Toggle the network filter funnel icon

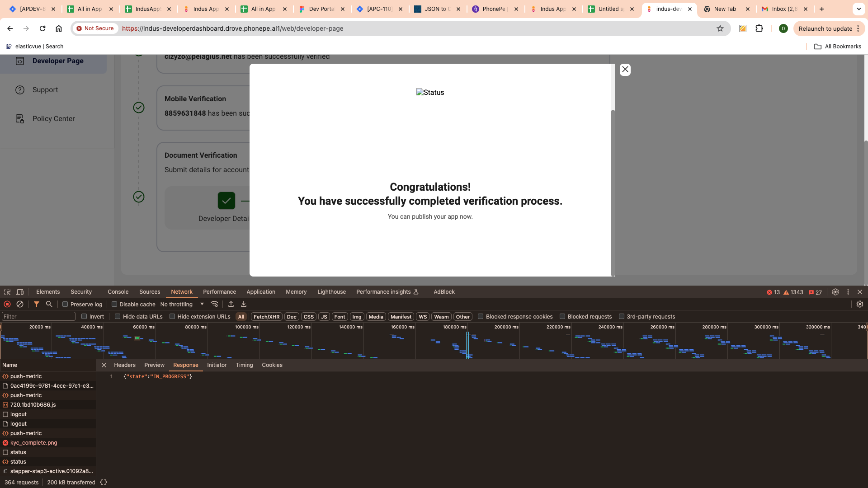(37, 304)
